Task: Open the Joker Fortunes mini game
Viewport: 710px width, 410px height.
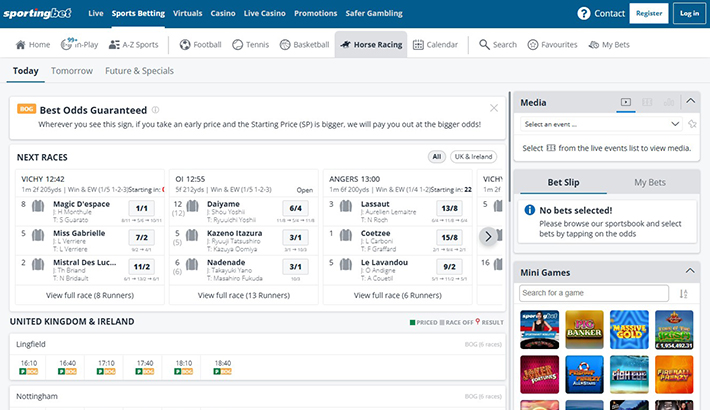Action: pyautogui.click(x=539, y=374)
